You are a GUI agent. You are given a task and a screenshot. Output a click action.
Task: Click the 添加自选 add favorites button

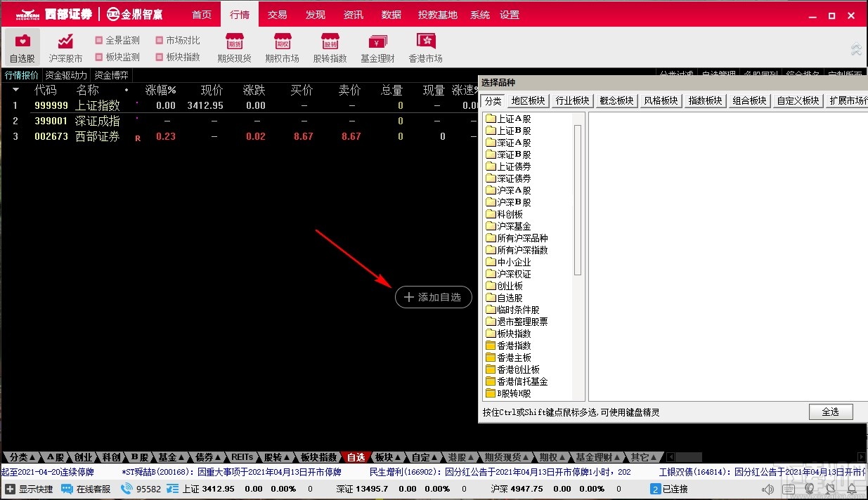tap(433, 297)
